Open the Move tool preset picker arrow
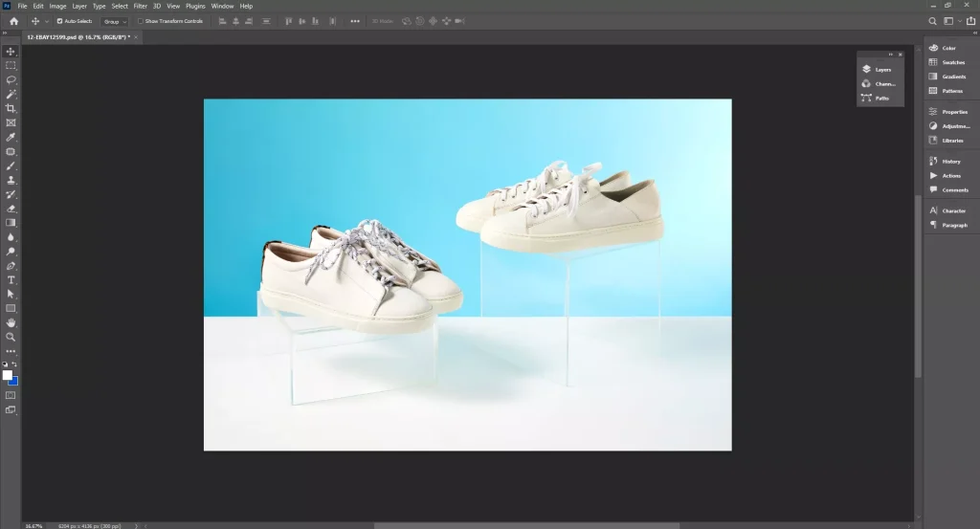Viewport: 980px width, 529px height. pyautogui.click(x=46, y=21)
